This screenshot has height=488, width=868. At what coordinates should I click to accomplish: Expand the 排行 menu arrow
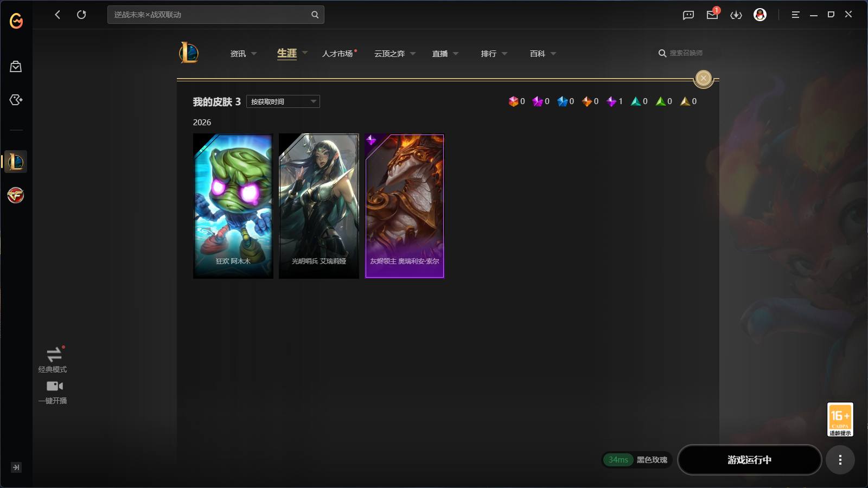tap(505, 54)
